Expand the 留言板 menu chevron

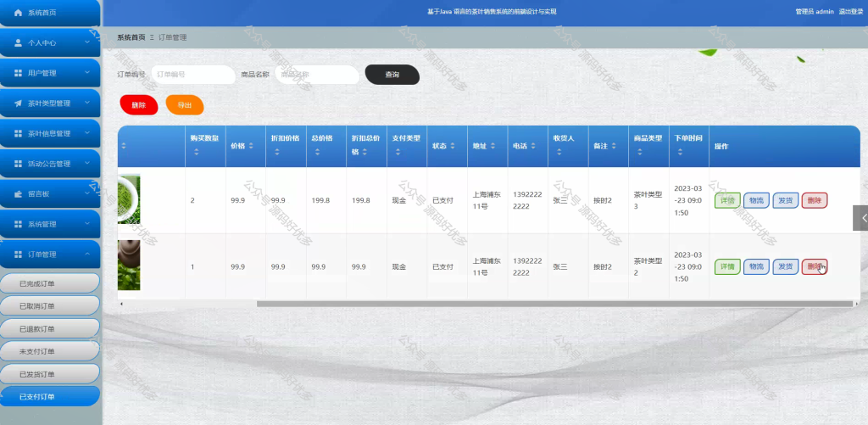(87, 193)
